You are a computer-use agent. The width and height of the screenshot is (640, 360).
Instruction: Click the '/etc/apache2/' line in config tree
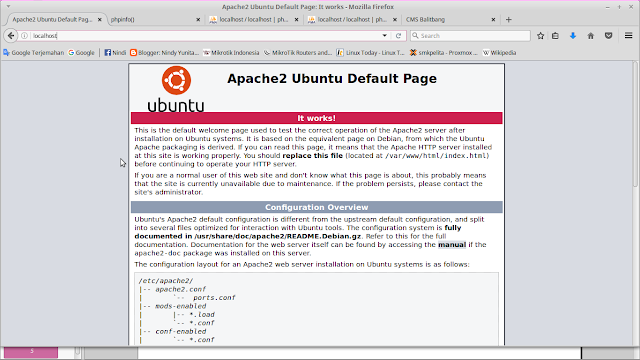coord(166,281)
